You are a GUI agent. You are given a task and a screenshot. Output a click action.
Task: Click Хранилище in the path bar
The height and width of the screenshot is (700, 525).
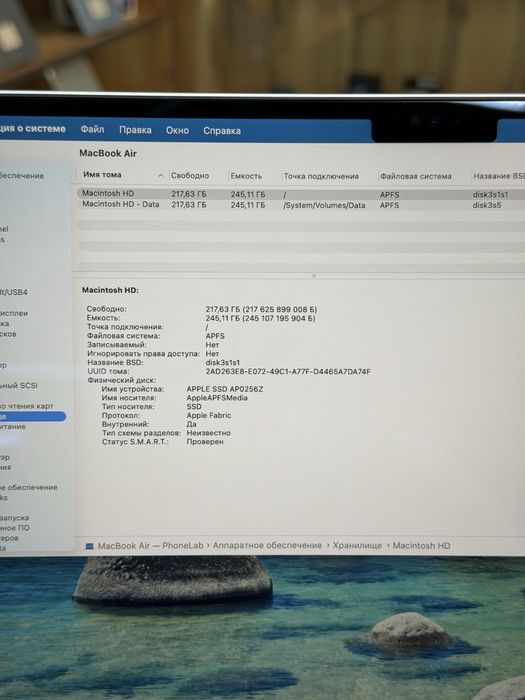(357, 546)
